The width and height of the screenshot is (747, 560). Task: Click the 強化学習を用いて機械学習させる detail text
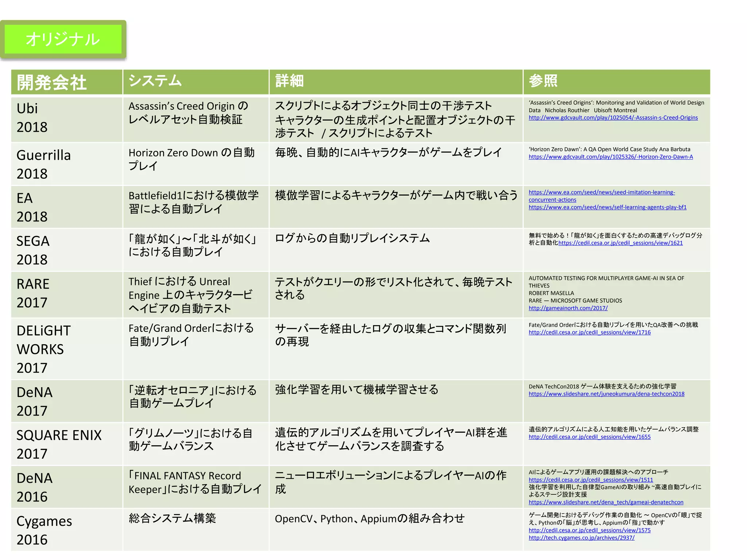[x=357, y=389]
